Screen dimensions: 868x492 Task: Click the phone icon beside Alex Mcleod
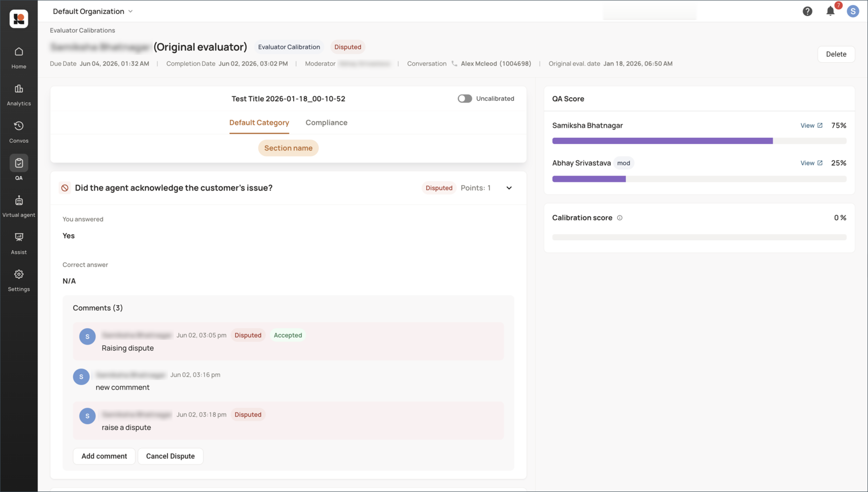454,63
